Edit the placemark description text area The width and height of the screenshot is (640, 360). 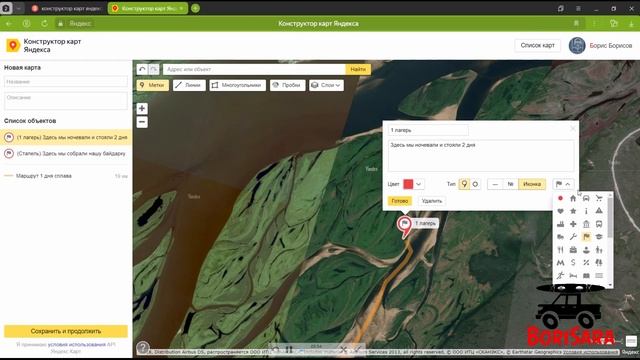(x=481, y=156)
